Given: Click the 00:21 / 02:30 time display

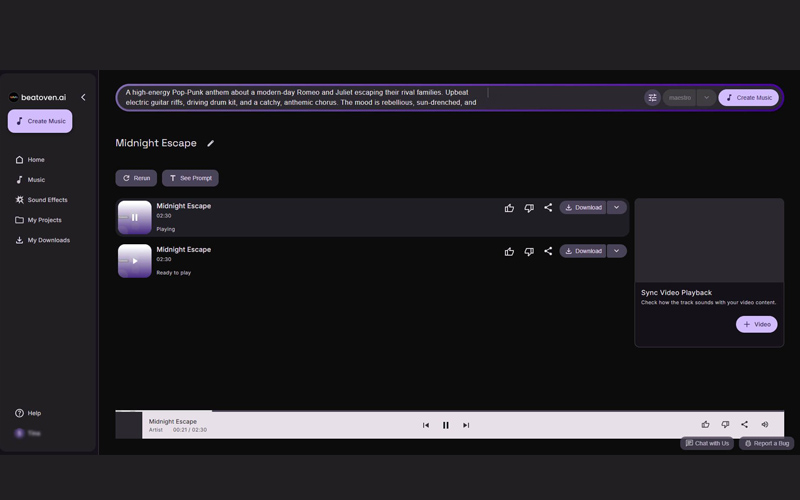Looking at the screenshot, I should (190, 430).
